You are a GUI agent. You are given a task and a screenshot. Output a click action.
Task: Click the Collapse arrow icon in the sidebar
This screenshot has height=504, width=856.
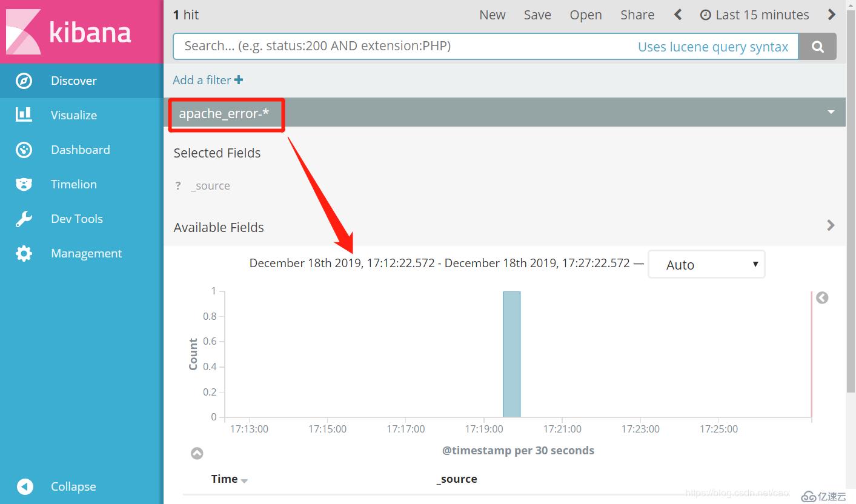[25, 486]
